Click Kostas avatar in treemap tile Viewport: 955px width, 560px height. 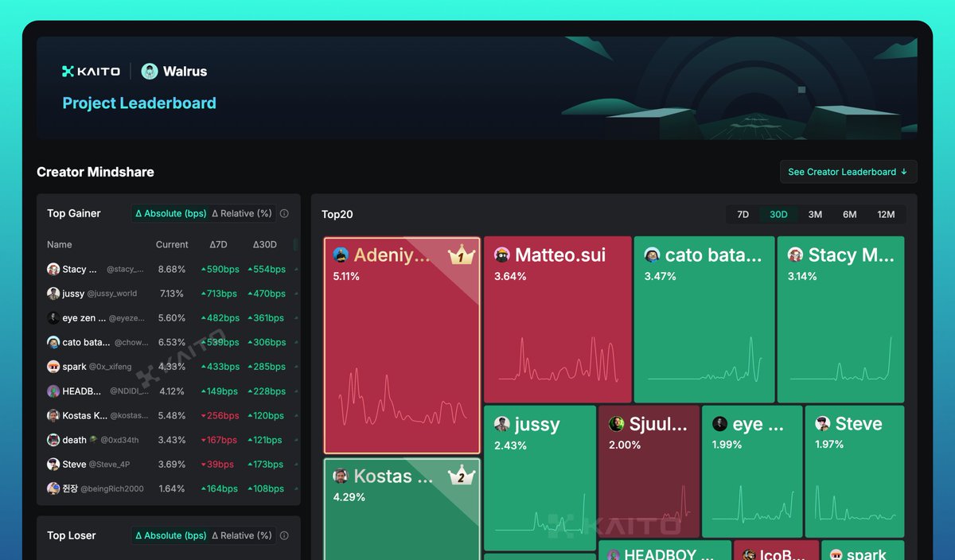coord(341,476)
